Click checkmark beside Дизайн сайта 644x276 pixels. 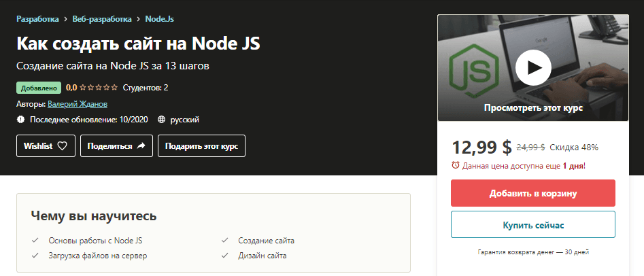point(224,255)
